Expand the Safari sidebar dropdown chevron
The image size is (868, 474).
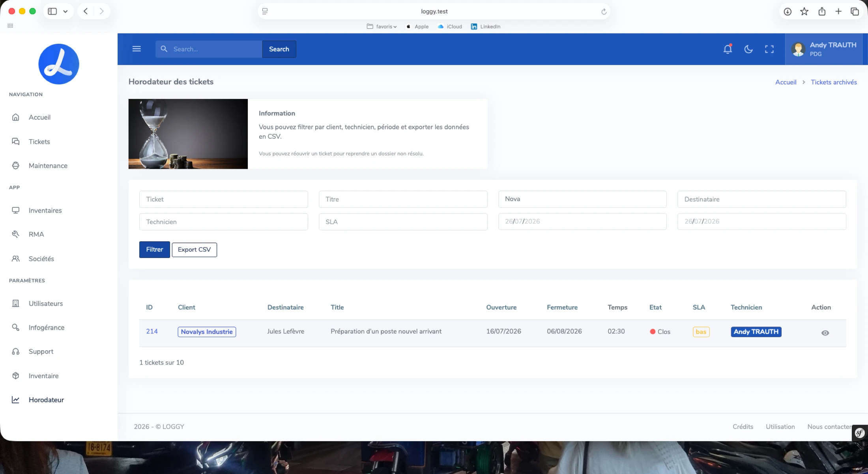coord(65,11)
